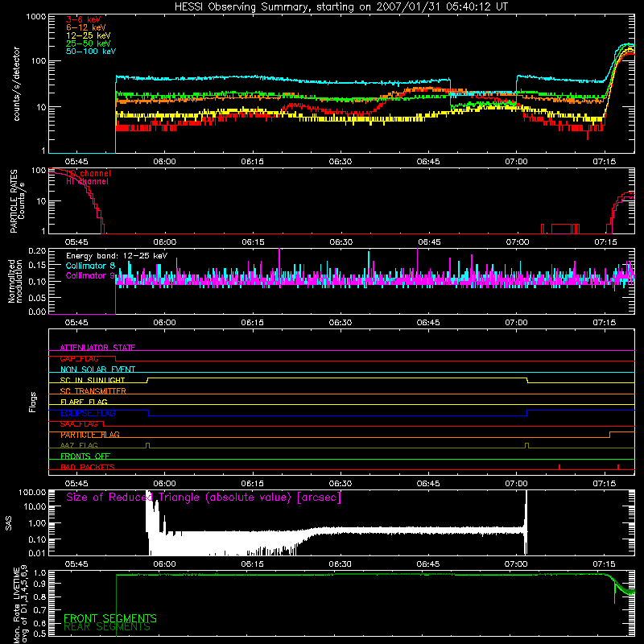Click the HESSI Observing Summary title text
This screenshot has height=644, width=644.
point(341,7)
